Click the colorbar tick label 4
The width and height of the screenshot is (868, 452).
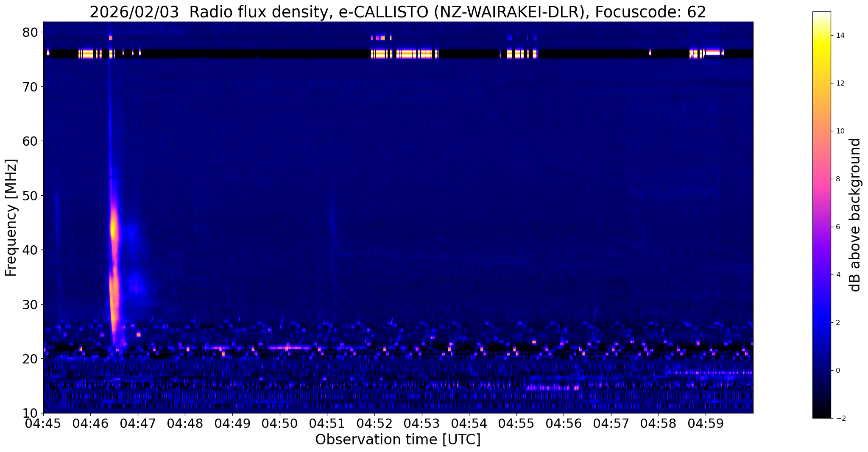coord(837,275)
